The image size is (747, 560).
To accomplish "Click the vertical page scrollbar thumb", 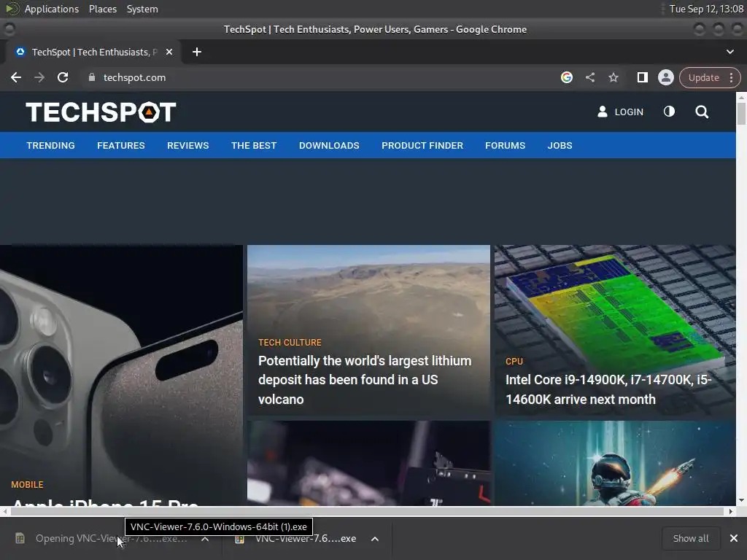I will click(741, 112).
